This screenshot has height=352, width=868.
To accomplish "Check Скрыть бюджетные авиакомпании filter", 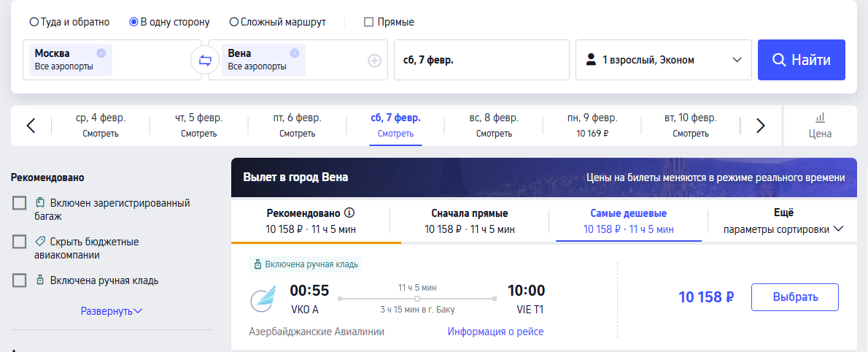I will 20,241.
